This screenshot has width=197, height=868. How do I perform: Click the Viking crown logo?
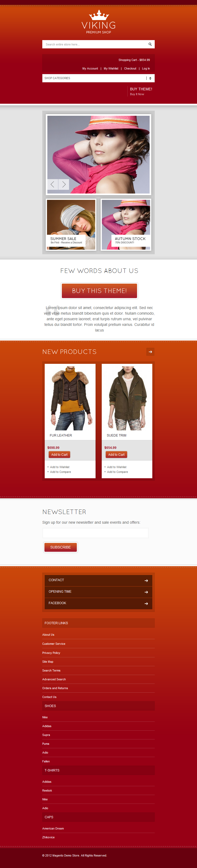(99, 15)
